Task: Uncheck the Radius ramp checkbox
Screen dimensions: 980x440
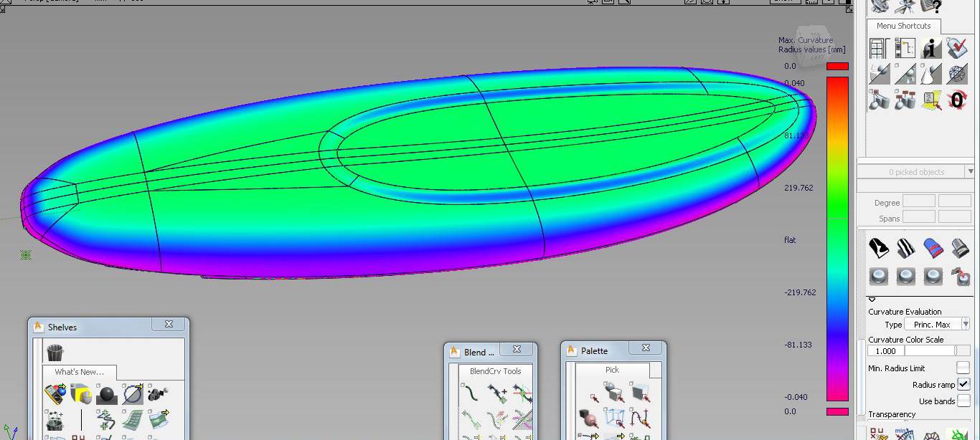Action: point(963,384)
